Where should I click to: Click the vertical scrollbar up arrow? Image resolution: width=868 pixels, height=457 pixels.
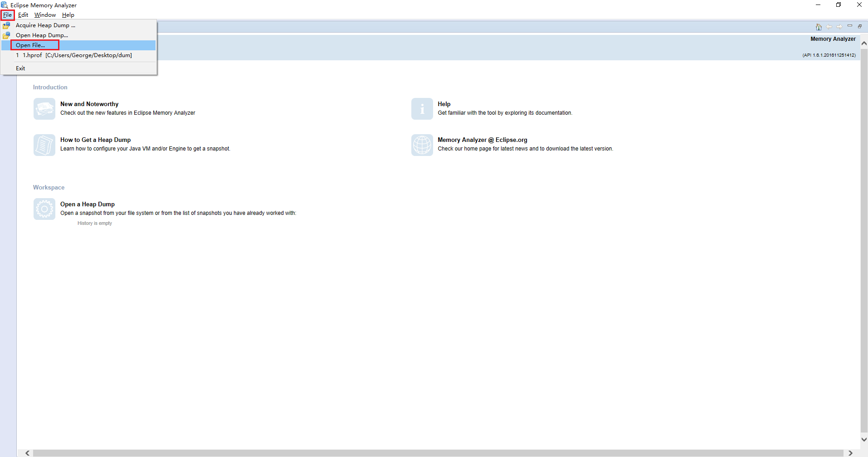(x=864, y=44)
